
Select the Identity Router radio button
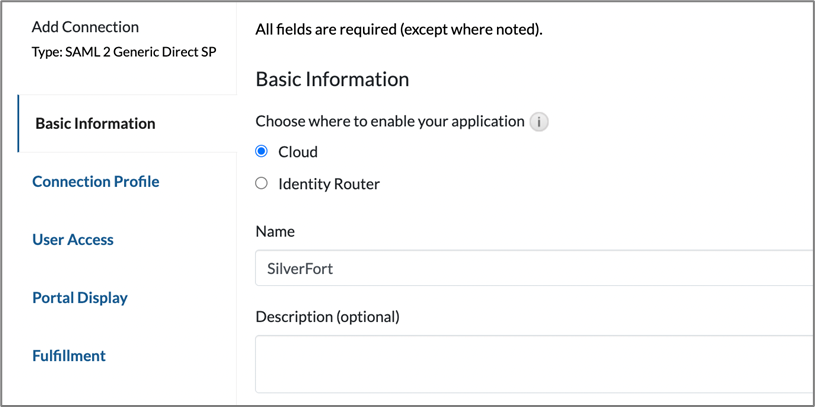(262, 183)
